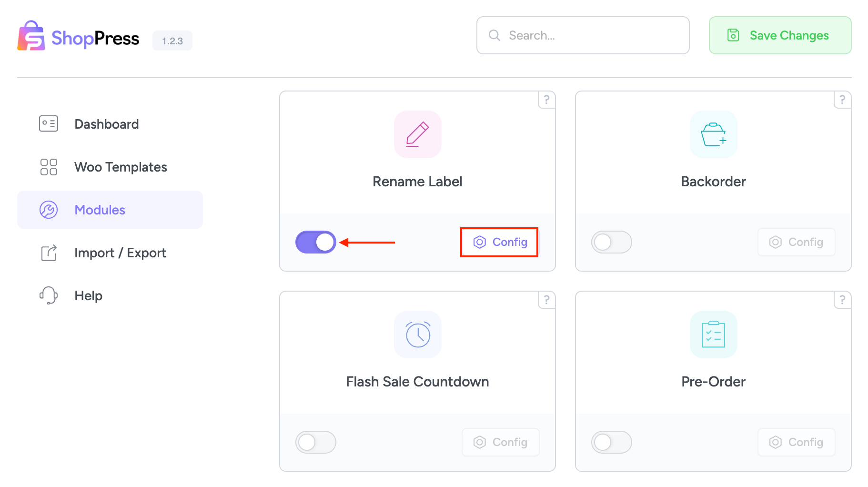868x487 pixels.
Task: Click question mark on Flash Sale Countdown card
Action: pyautogui.click(x=546, y=300)
